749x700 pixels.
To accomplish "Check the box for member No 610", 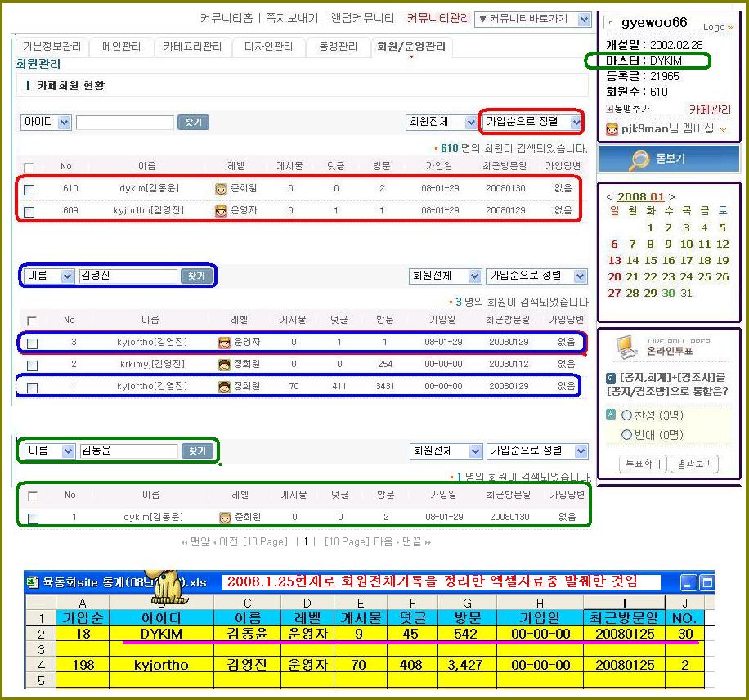I will tap(29, 190).
